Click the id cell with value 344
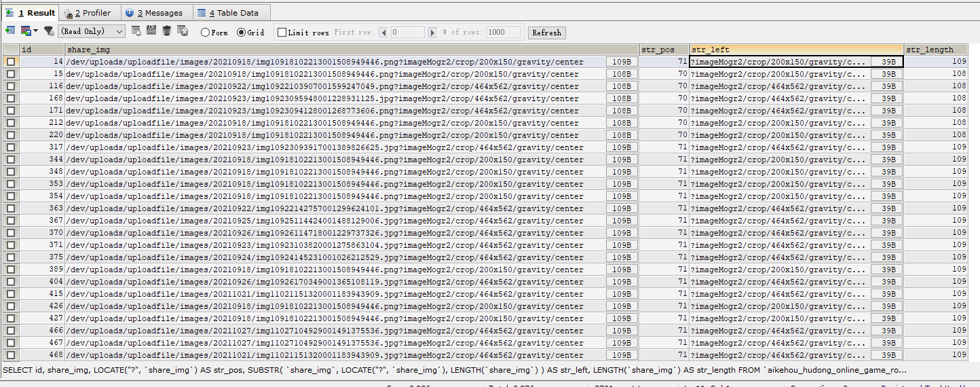980x387 pixels. click(x=42, y=160)
